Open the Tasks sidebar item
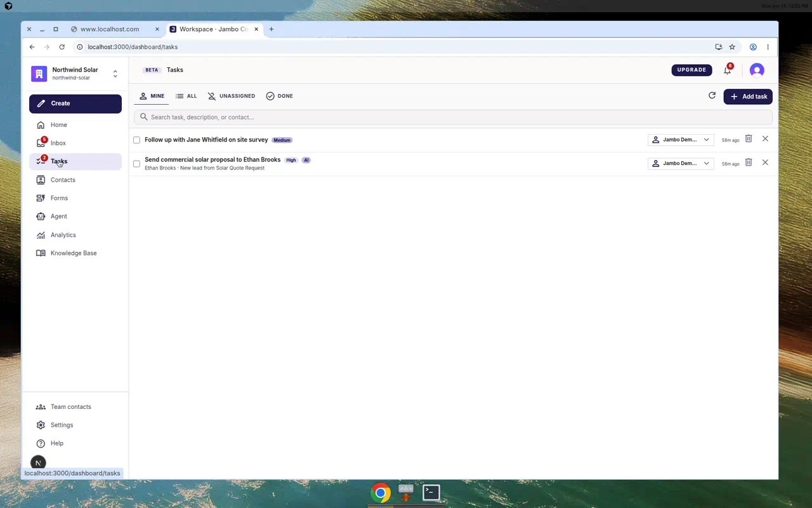 tap(75, 161)
